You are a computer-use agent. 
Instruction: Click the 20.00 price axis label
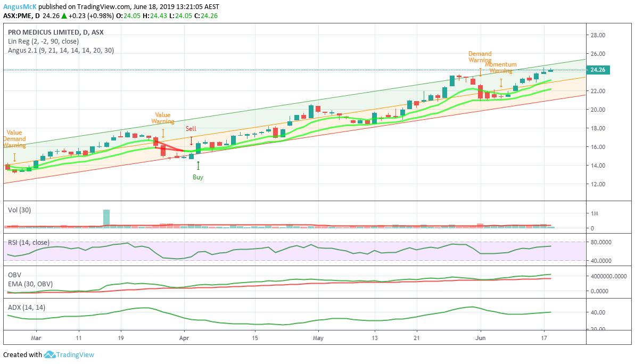point(598,110)
